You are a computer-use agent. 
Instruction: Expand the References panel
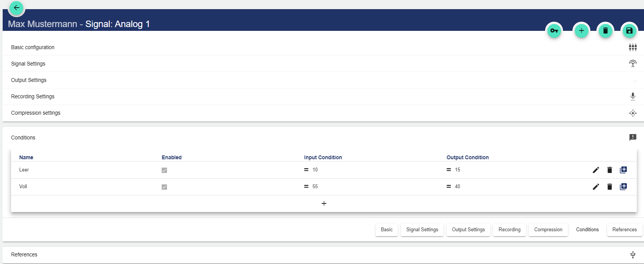point(24,254)
